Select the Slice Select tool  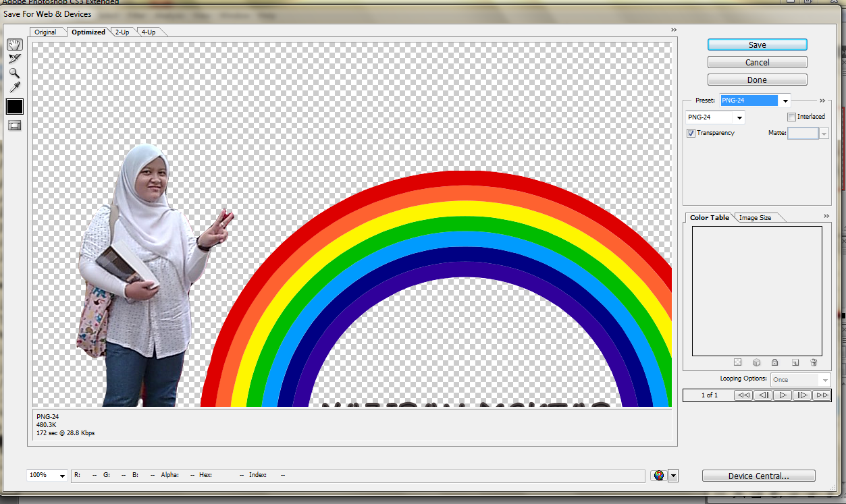coord(14,59)
